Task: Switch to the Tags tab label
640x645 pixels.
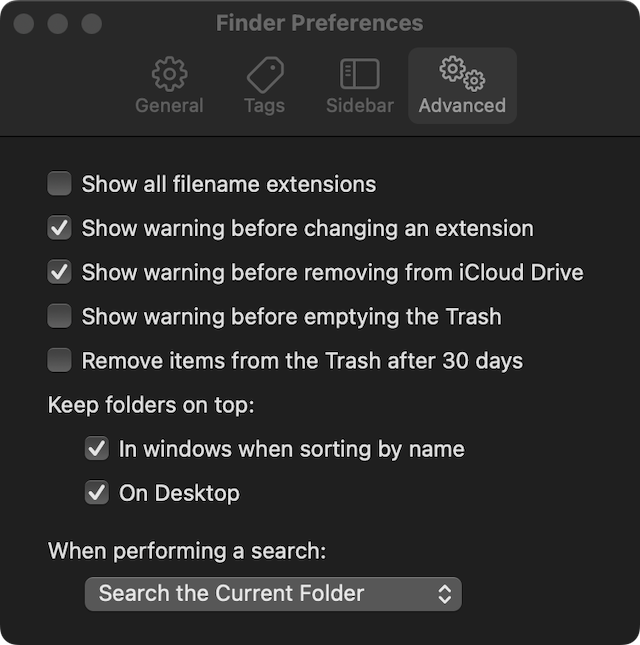Action: (x=264, y=105)
